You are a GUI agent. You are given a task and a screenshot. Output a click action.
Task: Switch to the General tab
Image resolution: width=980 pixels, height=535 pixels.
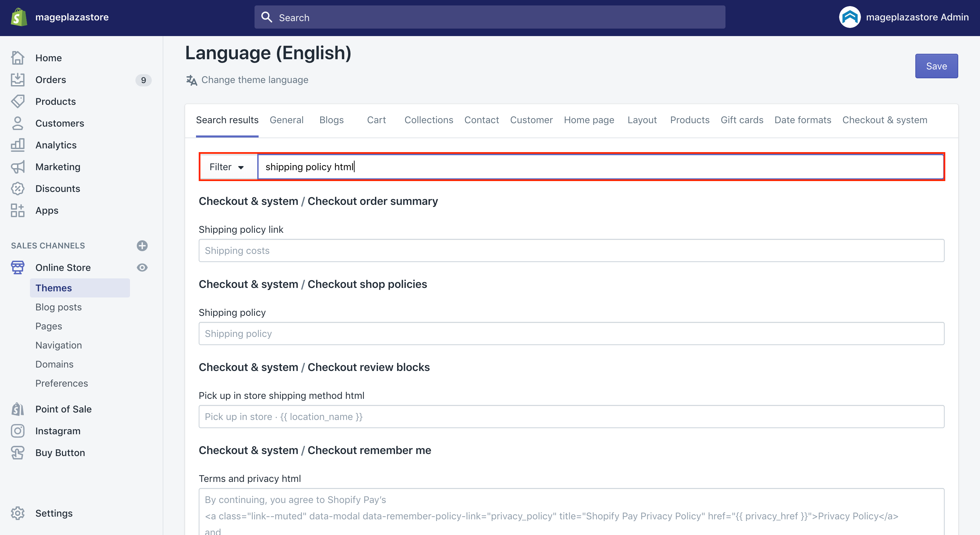287,119
